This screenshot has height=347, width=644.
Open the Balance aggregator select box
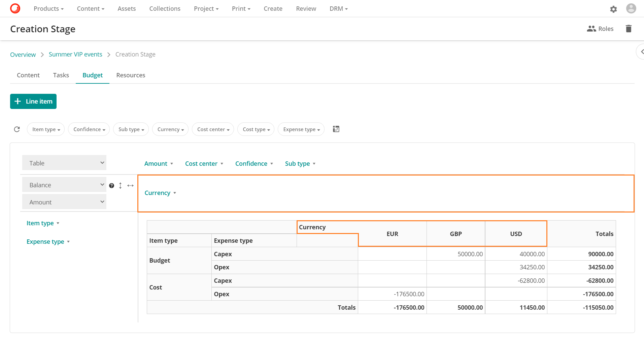point(64,185)
